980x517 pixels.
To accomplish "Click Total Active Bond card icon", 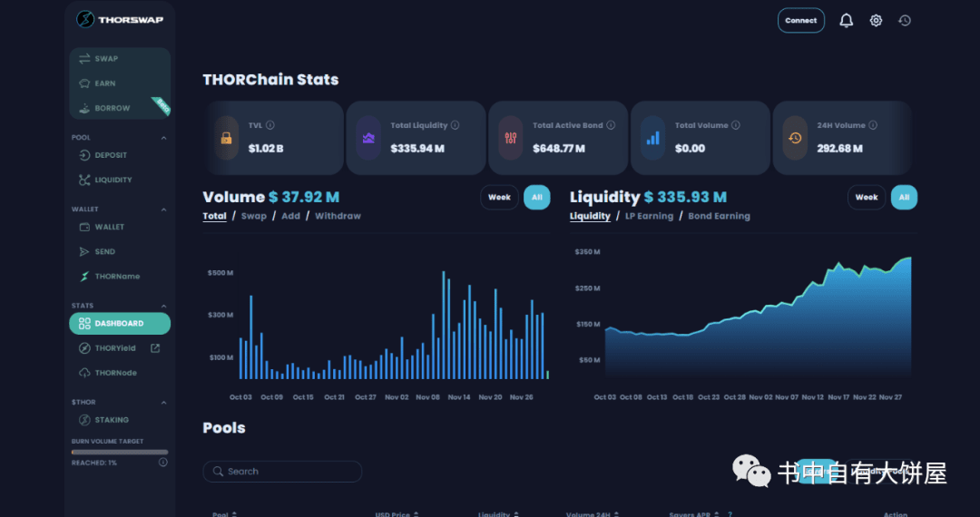I will [511, 138].
